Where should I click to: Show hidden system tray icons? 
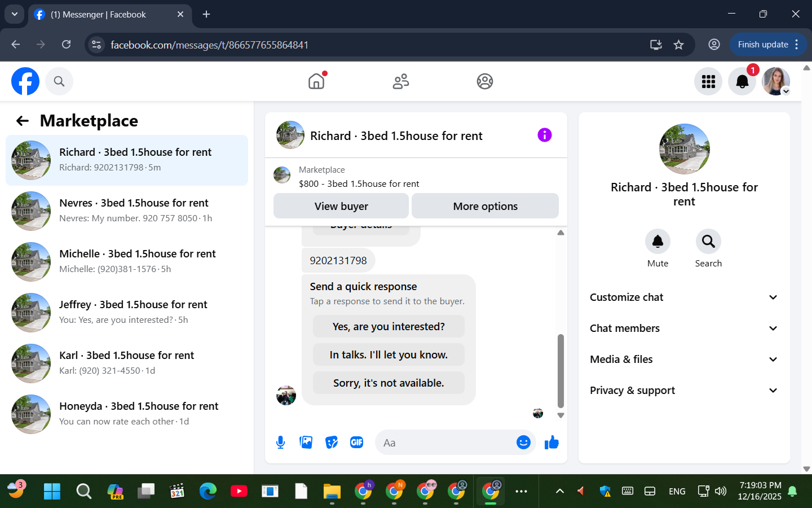(559, 491)
